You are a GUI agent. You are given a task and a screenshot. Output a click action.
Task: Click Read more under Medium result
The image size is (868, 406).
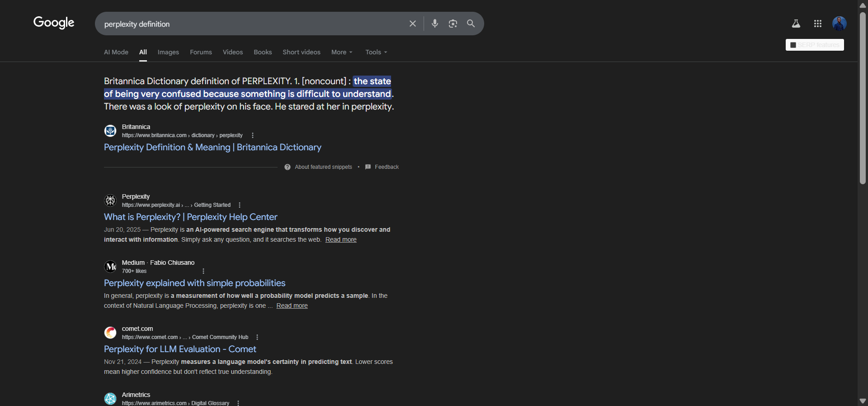coord(292,306)
